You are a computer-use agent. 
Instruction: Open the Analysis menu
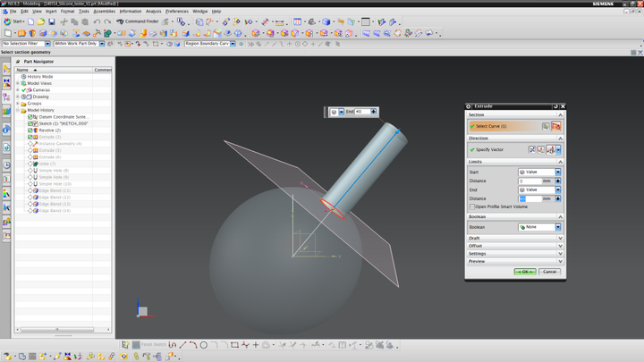(154, 12)
